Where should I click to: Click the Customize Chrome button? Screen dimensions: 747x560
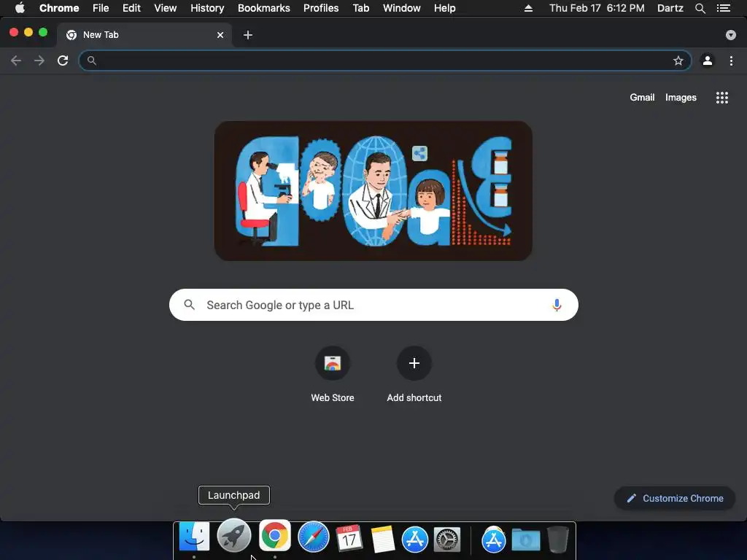675,498
